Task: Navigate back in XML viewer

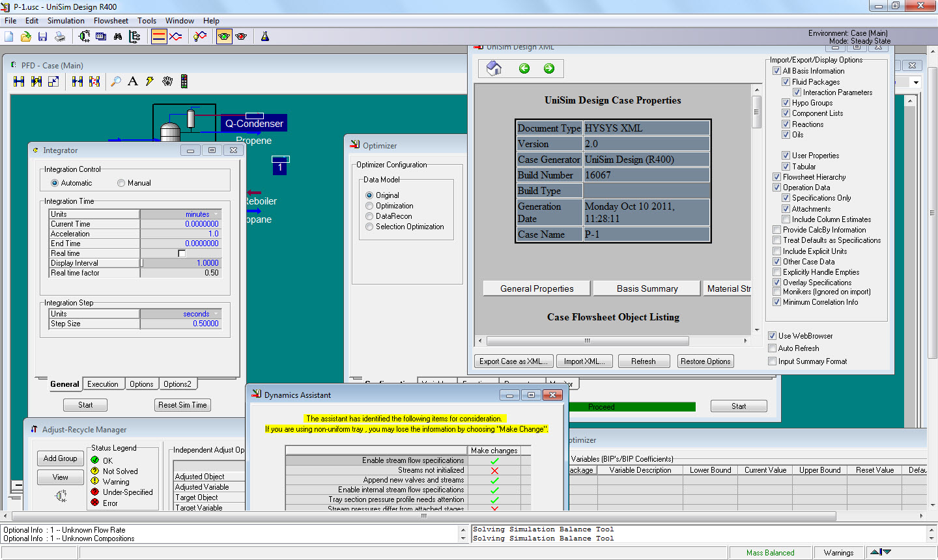Action: click(x=524, y=68)
